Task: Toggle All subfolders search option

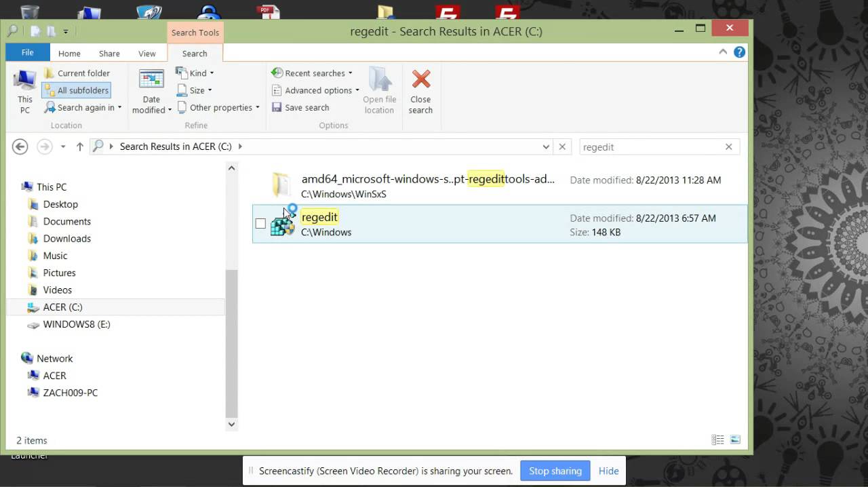Action: coord(77,90)
